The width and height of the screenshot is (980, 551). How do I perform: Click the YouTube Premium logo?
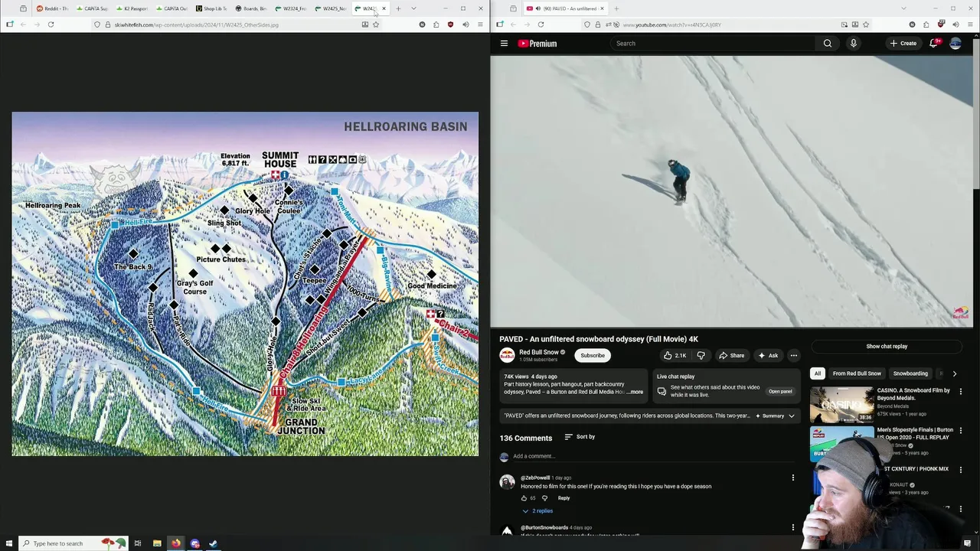(537, 44)
